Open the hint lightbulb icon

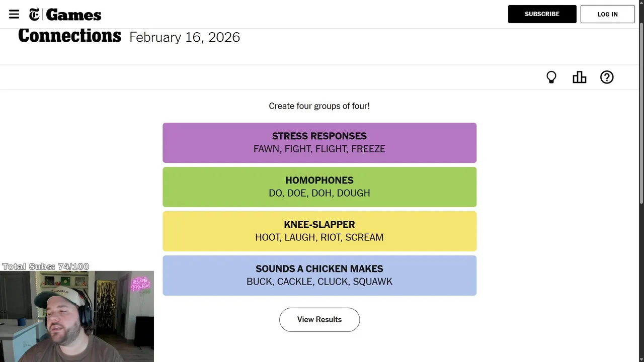point(551,77)
